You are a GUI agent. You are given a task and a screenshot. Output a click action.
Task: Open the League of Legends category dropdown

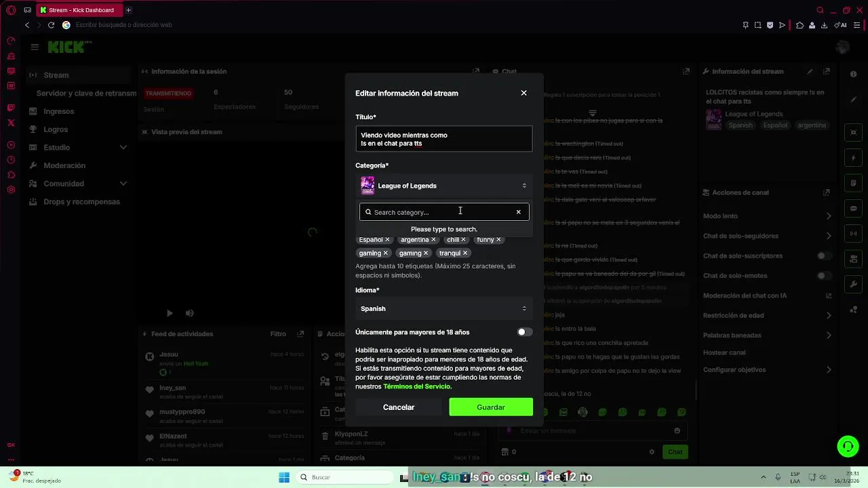(444, 186)
